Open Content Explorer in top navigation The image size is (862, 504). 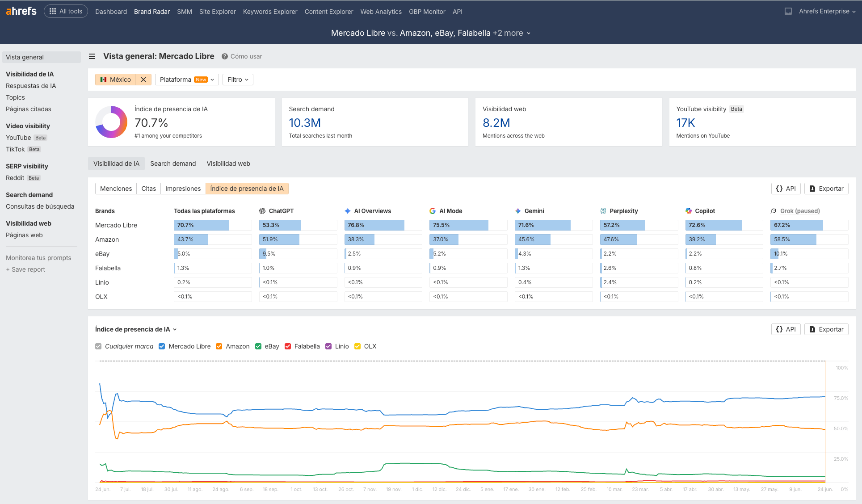point(329,12)
